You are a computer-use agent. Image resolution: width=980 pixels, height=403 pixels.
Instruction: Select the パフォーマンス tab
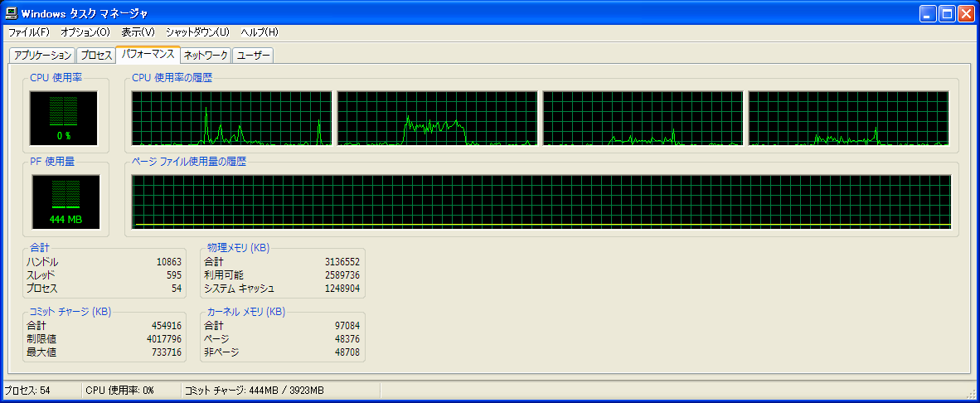pos(148,55)
